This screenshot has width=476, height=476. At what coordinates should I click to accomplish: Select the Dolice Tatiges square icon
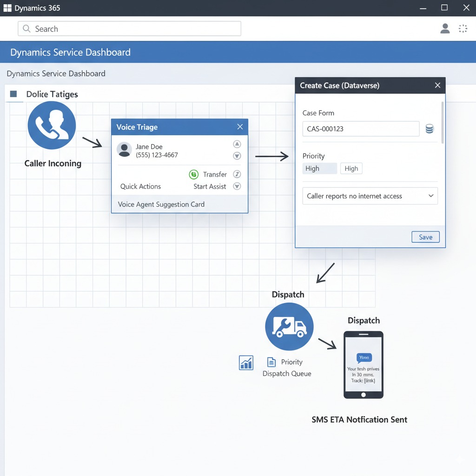point(13,94)
